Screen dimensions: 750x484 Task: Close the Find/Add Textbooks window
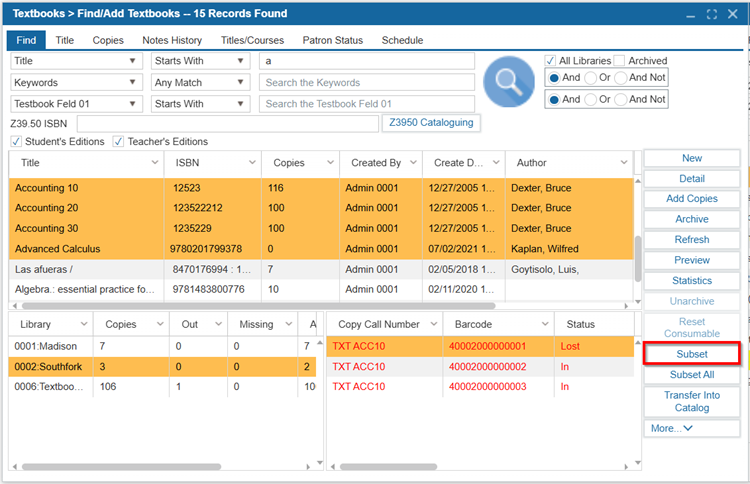[x=733, y=14]
